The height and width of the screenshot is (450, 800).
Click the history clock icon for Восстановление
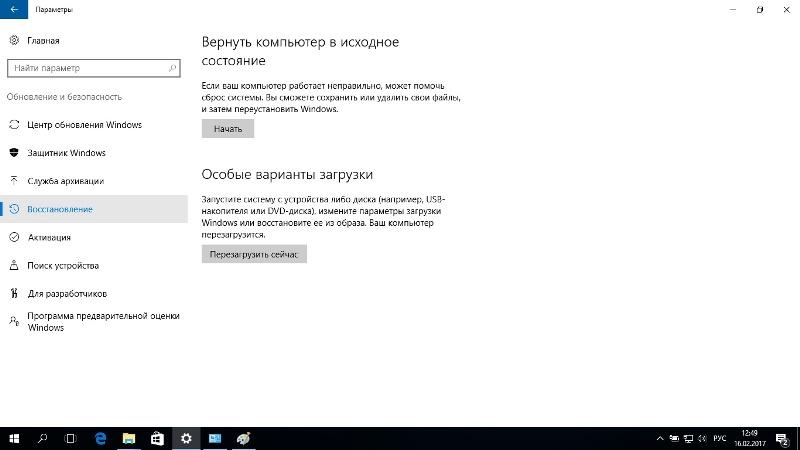click(x=14, y=209)
